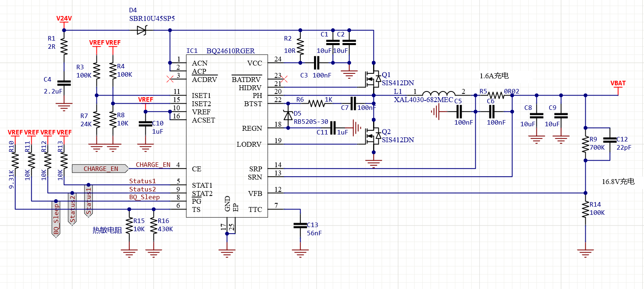This screenshot has height=289, width=644.
Task: Click the 2.2uF value text of C4
Action: click(x=53, y=91)
